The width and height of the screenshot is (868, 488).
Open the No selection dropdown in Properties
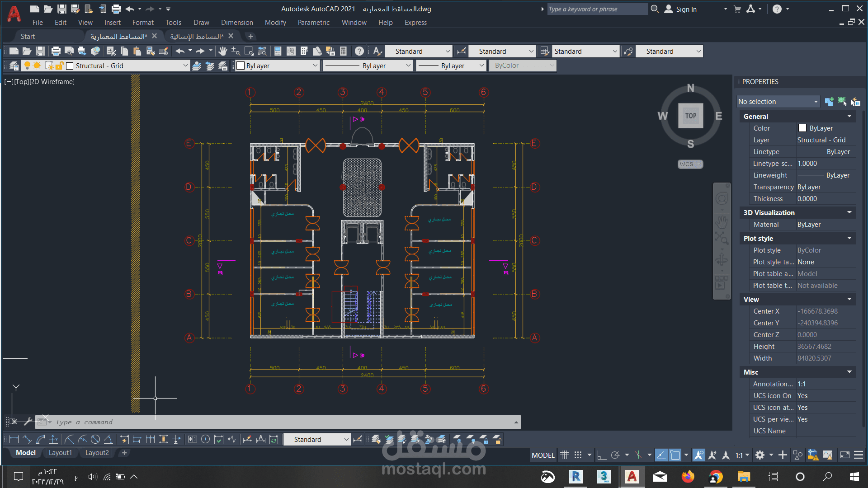(x=778, y=102)
